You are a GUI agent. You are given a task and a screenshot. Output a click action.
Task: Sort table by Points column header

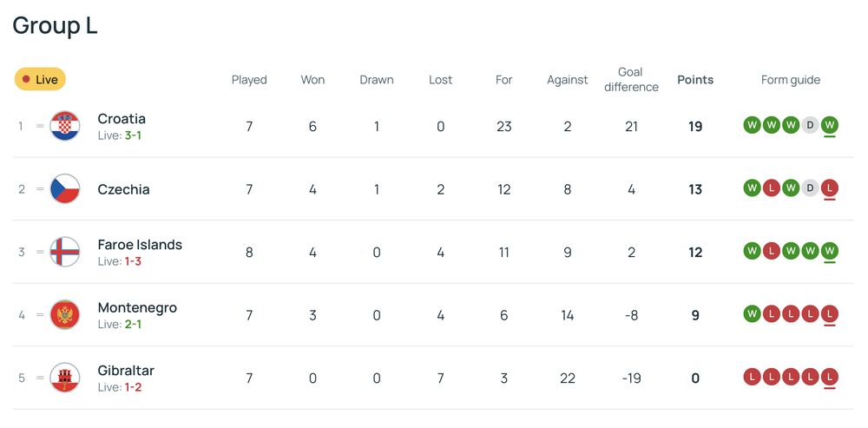(695, 80)
